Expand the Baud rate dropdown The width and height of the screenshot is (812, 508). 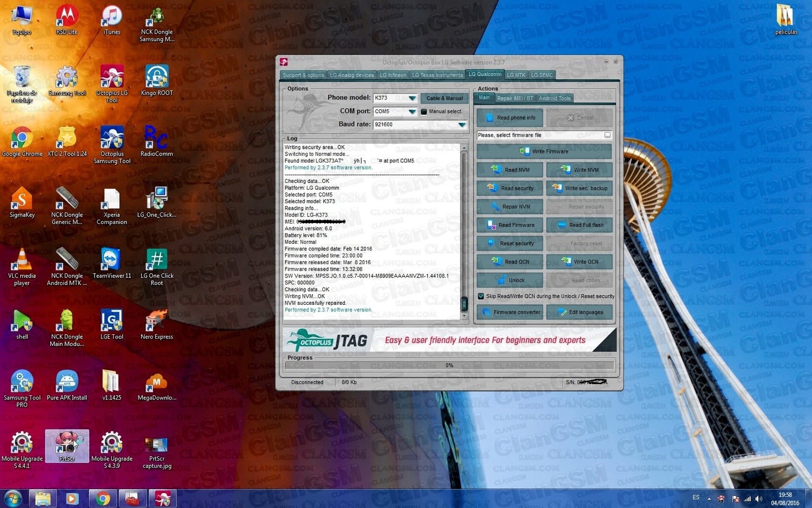click(462, 124)
